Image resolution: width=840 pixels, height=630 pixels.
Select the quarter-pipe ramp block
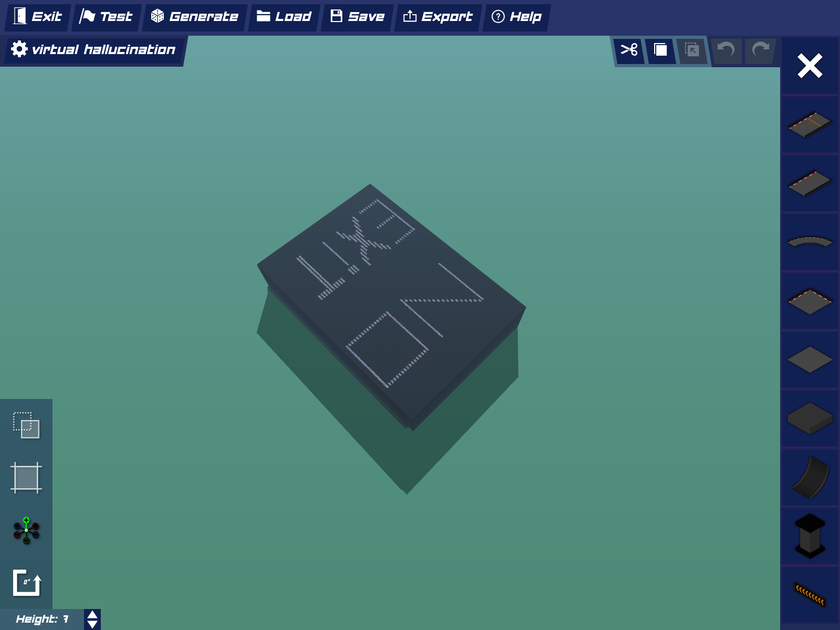tap(810, 477)
